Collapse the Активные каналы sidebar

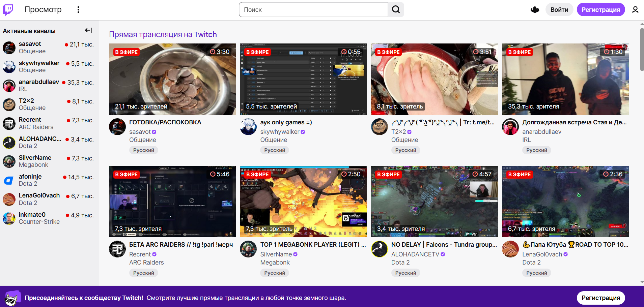(88, 30)
